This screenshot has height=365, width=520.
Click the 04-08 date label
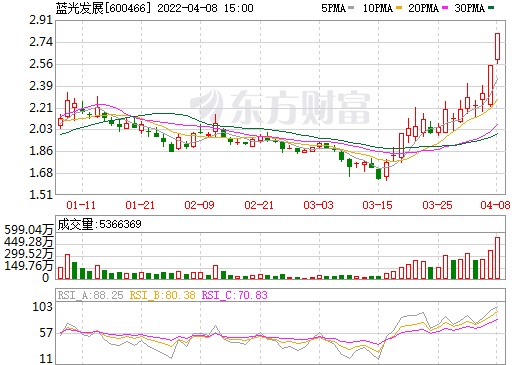pyautogui.click(x=495, y=205)
